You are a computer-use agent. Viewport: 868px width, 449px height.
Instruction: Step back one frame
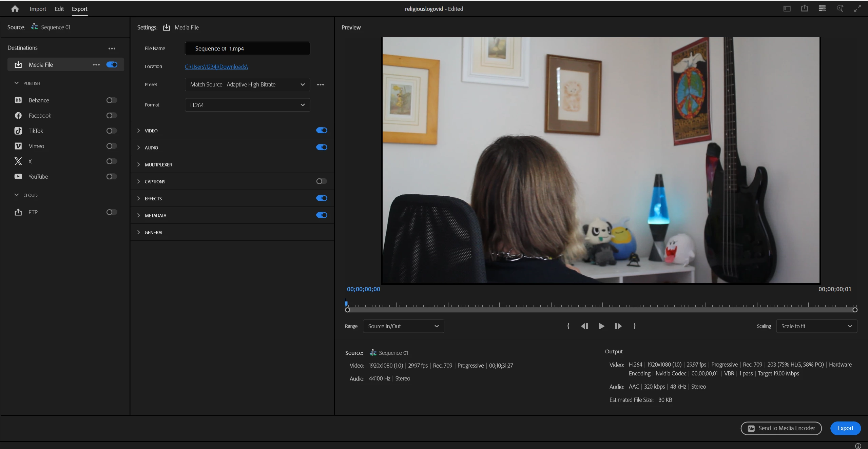point(584,326)
